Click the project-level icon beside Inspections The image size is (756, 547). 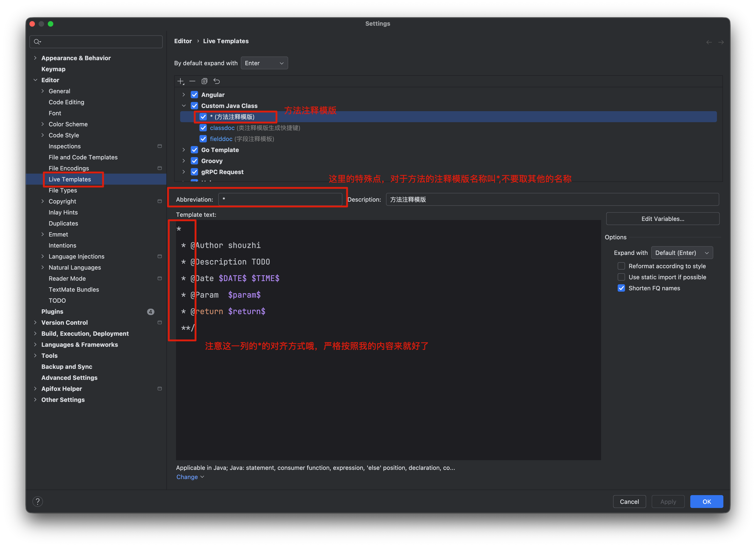[x=160, y=146]
